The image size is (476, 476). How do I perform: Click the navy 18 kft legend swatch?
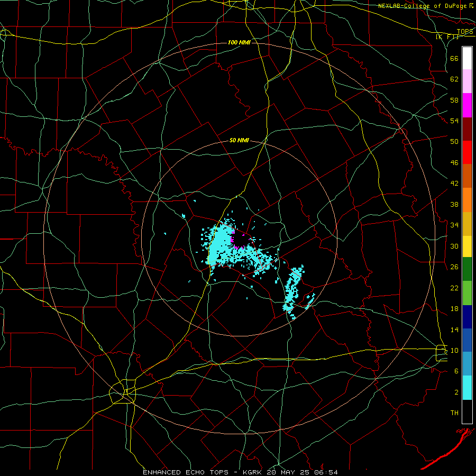click(467, 317)
